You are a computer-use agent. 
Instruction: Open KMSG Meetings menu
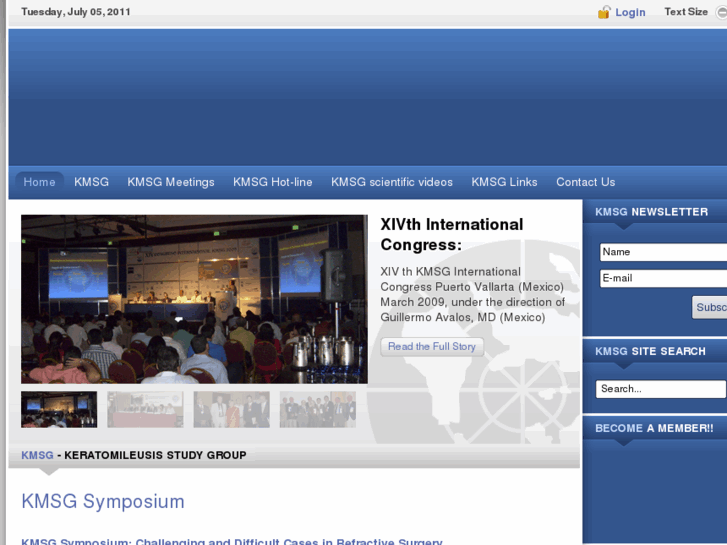click(x=171, y=182)
